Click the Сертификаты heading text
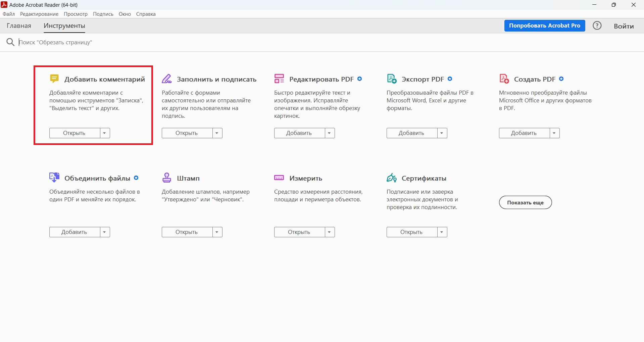The image size is (644, 342). (424, 178)
